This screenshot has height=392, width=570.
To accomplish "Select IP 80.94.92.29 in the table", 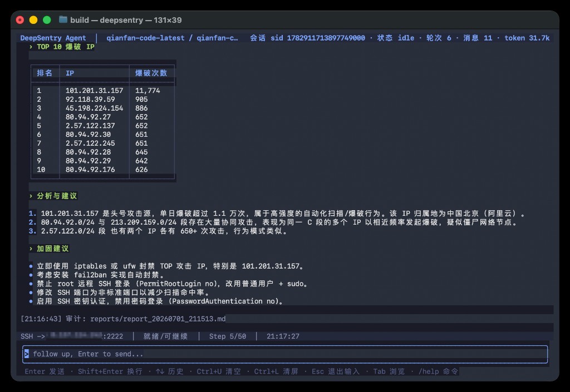I will click(88, 161).
